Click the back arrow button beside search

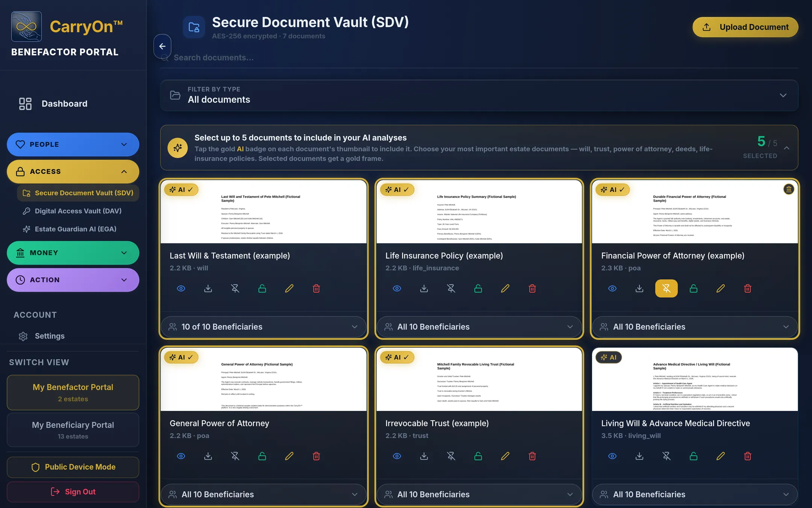click(162, 46)
